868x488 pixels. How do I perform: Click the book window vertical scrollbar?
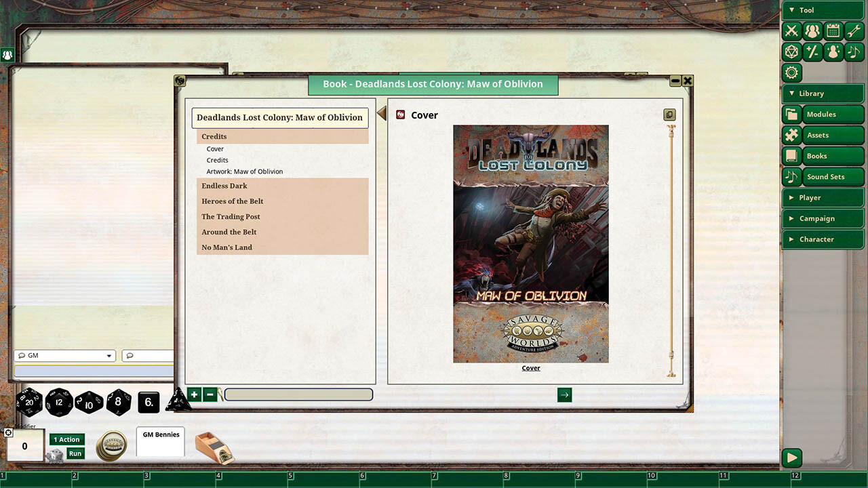(670, 244)
